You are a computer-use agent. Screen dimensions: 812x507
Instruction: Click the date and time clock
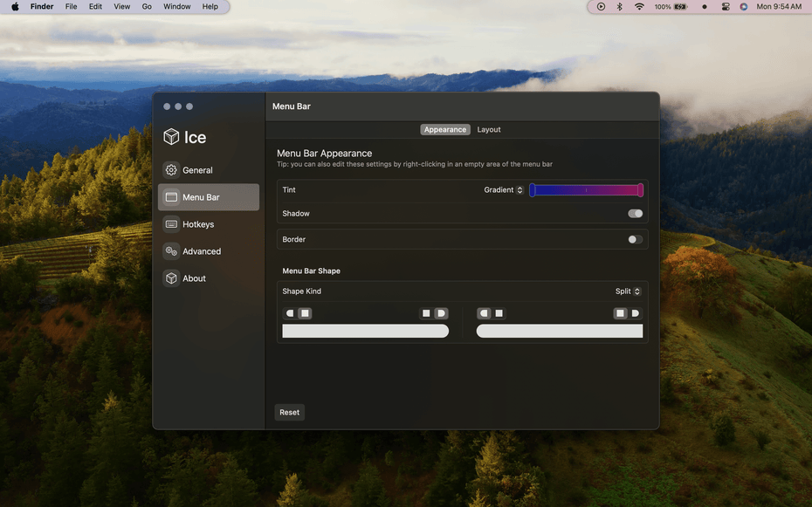(779, 7)
